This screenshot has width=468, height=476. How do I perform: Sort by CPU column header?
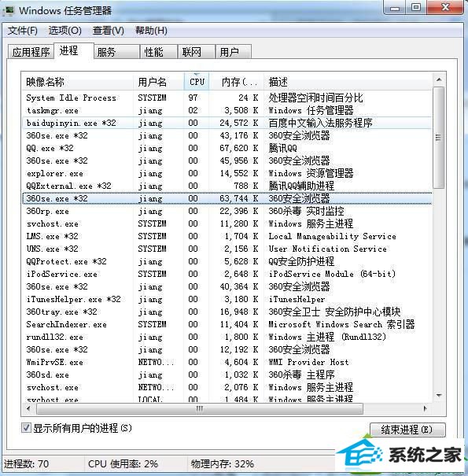point(197,82)
